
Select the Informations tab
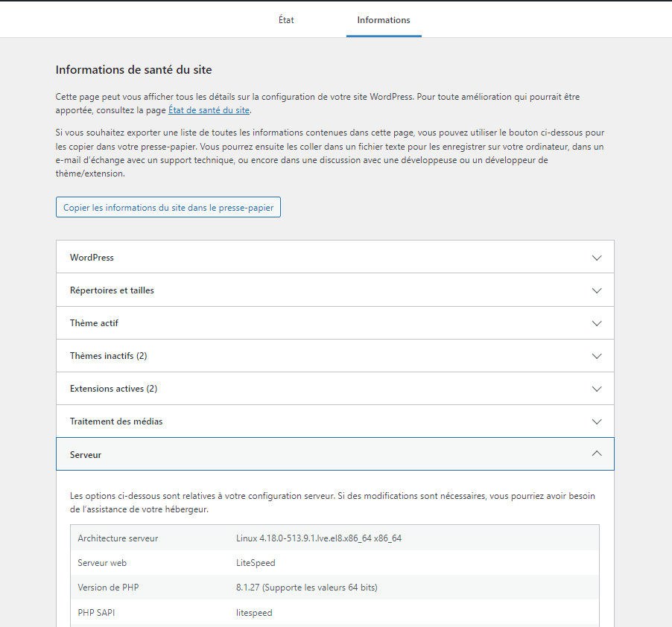(x=383, y=20)
